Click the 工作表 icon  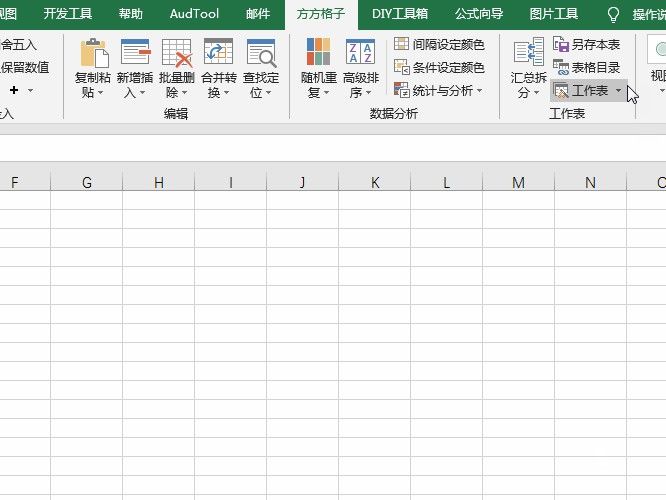click(x=561, y=90)
